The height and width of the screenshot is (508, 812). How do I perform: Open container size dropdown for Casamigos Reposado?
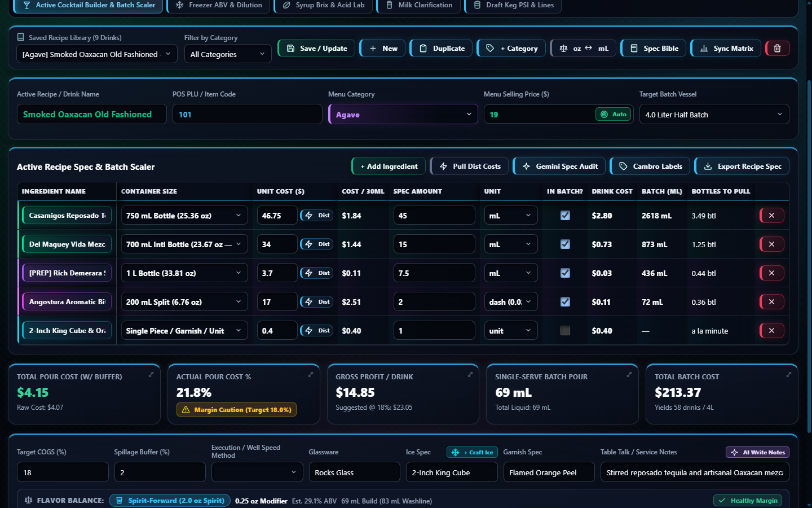tap(184, 216)
